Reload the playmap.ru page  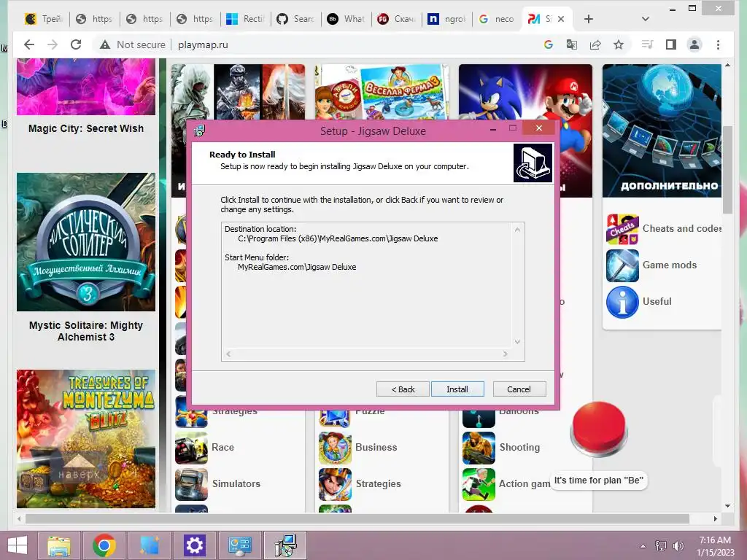[76, 44]
